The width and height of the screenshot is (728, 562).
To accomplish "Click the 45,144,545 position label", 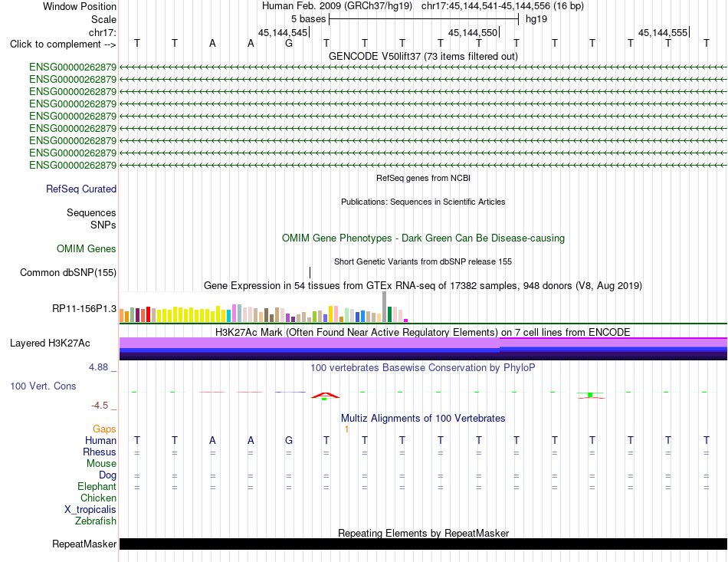I will [x=283, y=32].
